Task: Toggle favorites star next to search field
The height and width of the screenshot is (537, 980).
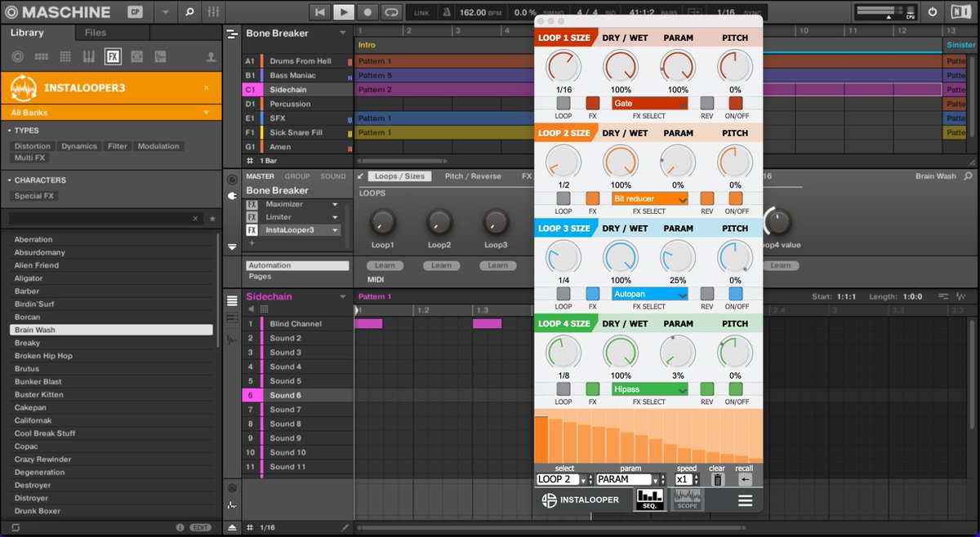Action: 212,219
